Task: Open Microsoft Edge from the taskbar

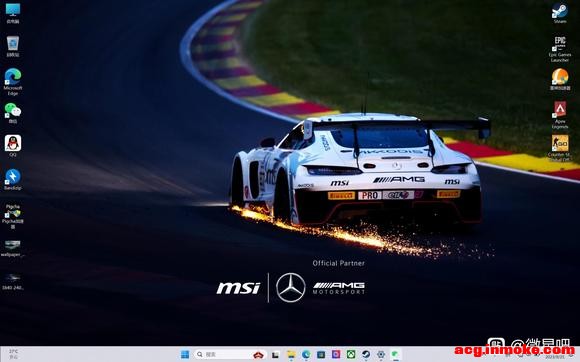Action: pos(306,355)
